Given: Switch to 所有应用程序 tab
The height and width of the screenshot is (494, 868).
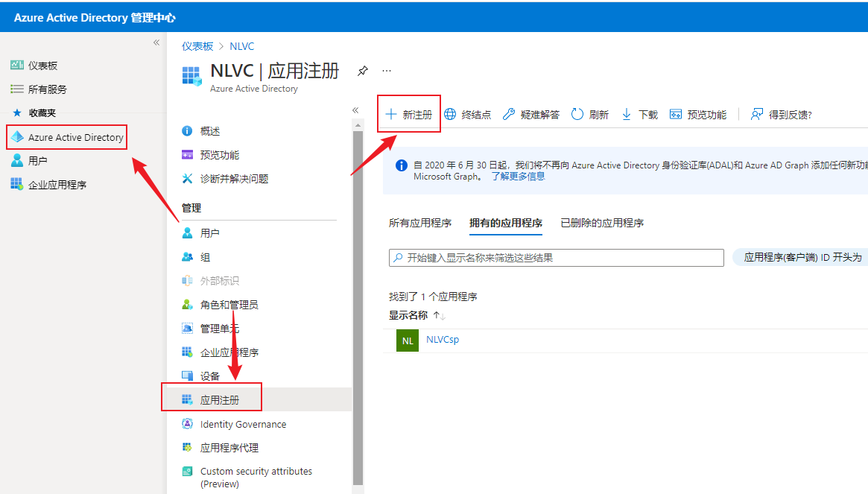Looking at the screenshot, I should click(420, 224).
